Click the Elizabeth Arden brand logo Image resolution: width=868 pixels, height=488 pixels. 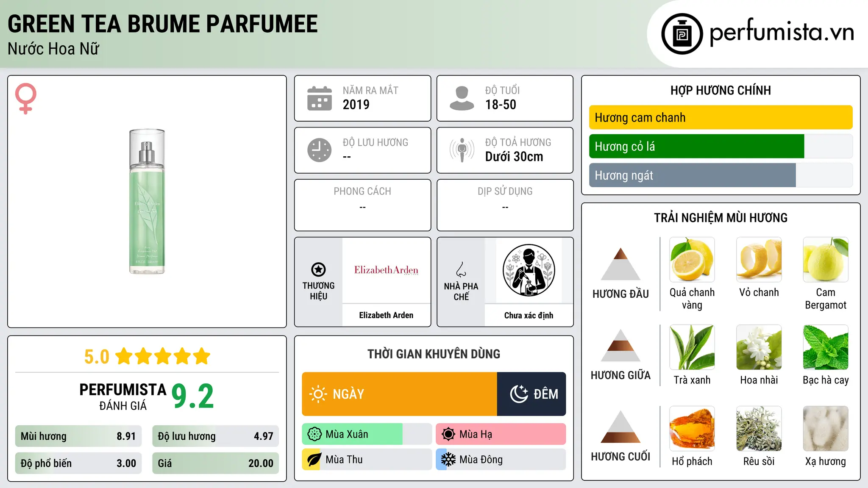(386, 270)
